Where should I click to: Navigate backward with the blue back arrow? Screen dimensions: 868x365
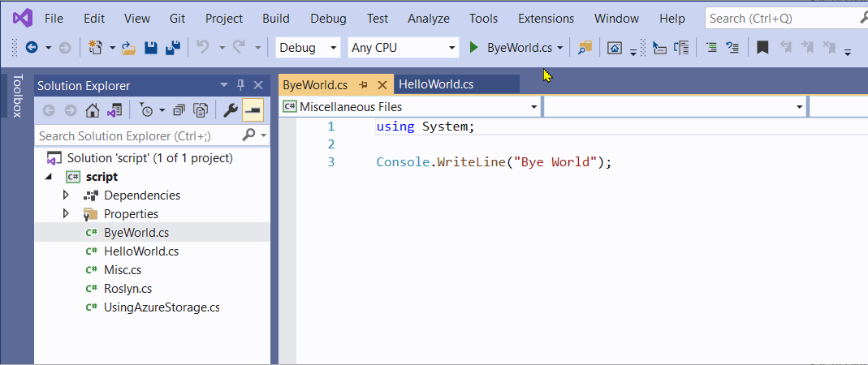click(x=32, y=48)
